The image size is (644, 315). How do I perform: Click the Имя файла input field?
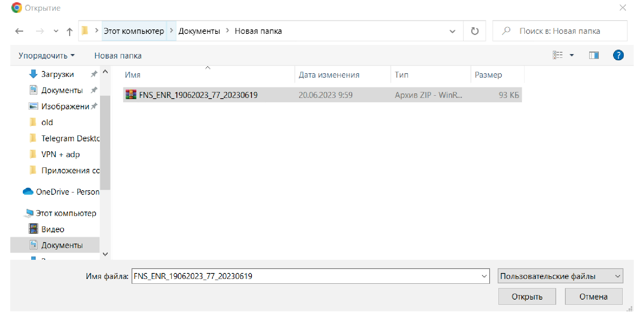pyautogui.click(x=305, y=276)
